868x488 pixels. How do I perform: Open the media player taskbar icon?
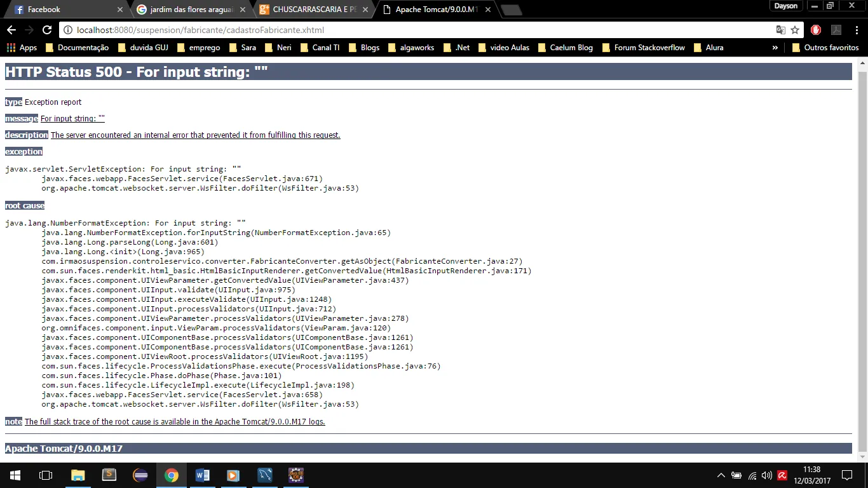(233, 475)
